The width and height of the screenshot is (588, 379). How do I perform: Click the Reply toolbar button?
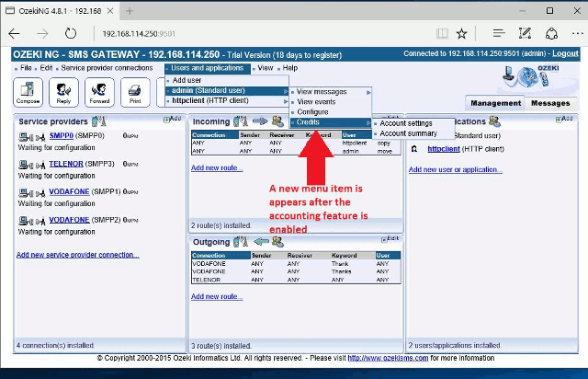[x=63, y=92]
